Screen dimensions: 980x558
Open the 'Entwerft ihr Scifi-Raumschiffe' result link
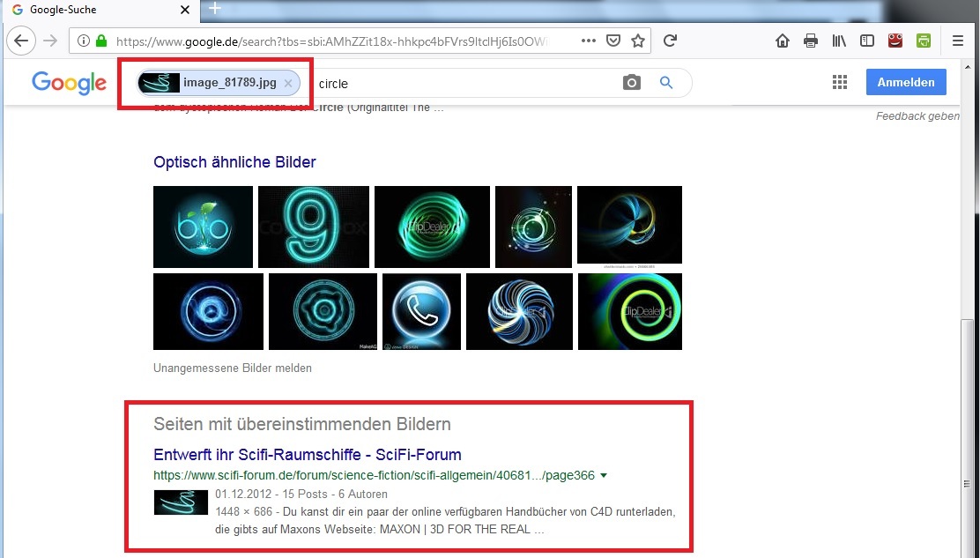(308, 455)
